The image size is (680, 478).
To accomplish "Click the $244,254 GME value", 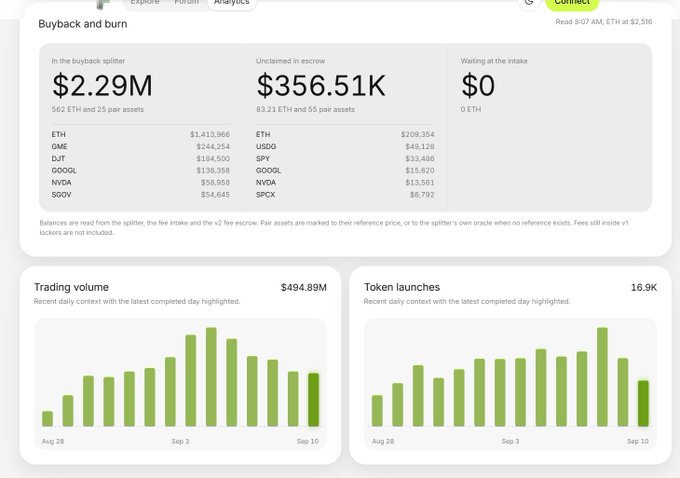I will click(x=213, y=147).
